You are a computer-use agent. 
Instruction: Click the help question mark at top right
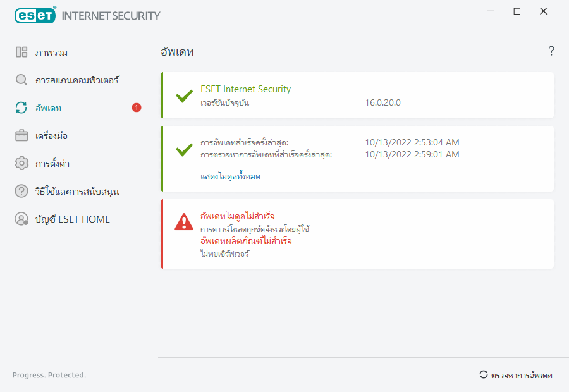[551, 51]
